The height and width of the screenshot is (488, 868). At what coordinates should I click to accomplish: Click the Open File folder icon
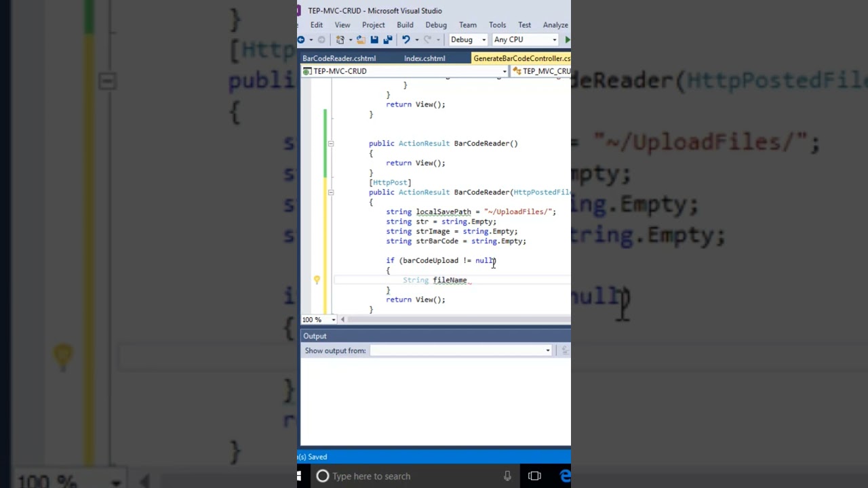(x=361, y=40)
